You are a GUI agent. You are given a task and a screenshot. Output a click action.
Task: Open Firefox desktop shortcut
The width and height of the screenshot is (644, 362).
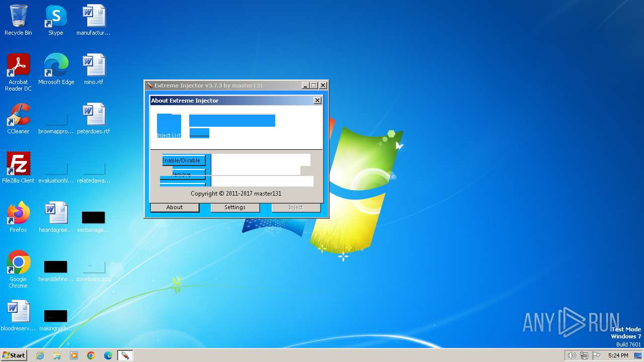click(18, 217)
